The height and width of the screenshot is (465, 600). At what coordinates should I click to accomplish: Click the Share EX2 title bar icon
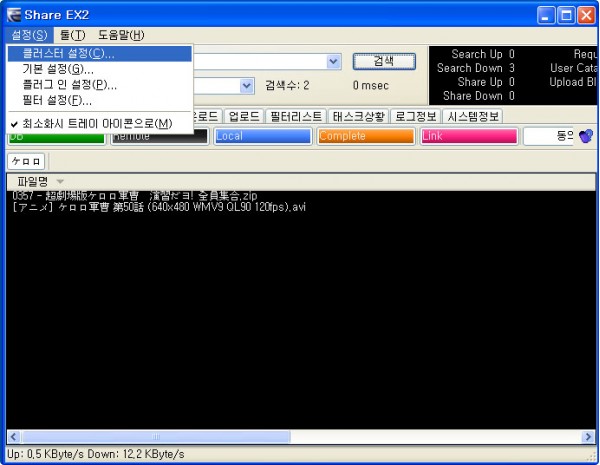tap(14, 15)
